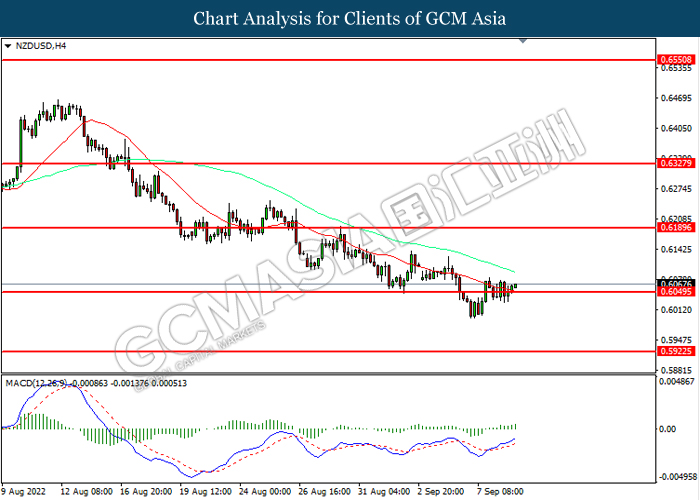Select the 0.61896 price level label

point(676,228)
